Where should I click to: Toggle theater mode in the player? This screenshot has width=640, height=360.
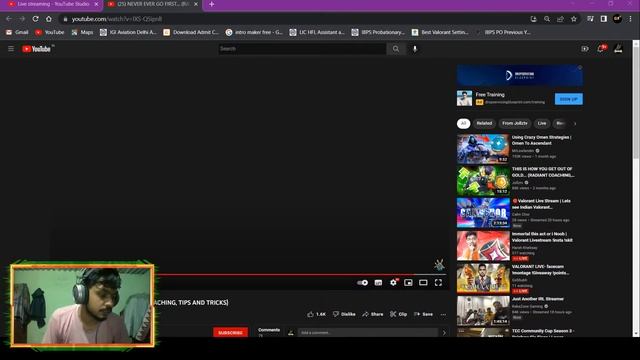423,282
